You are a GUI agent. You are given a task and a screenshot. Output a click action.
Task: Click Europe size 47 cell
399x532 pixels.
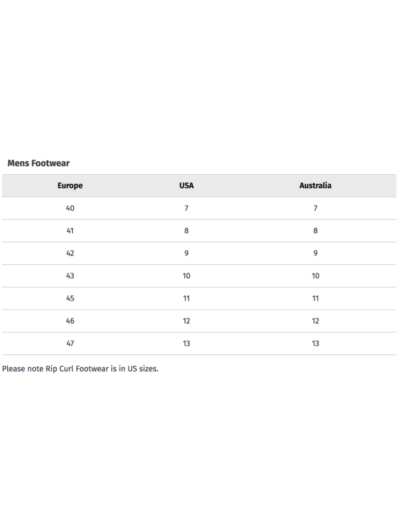click(70, 343)
